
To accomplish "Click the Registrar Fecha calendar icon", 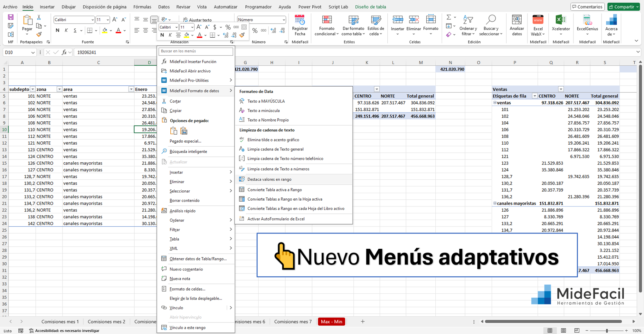I will pos(300,20).
